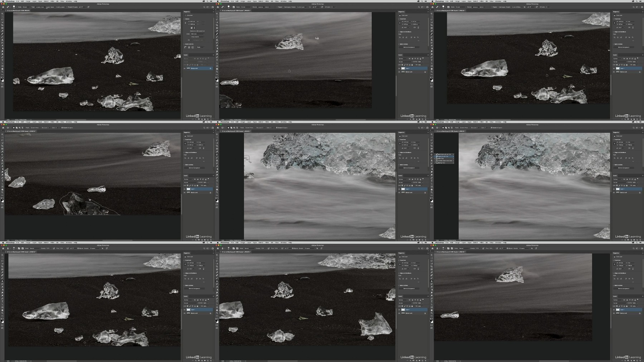Choose Spot Healing Brush Tool in flyout
Viewport: 644px width, 362px height.
point(444,154)
